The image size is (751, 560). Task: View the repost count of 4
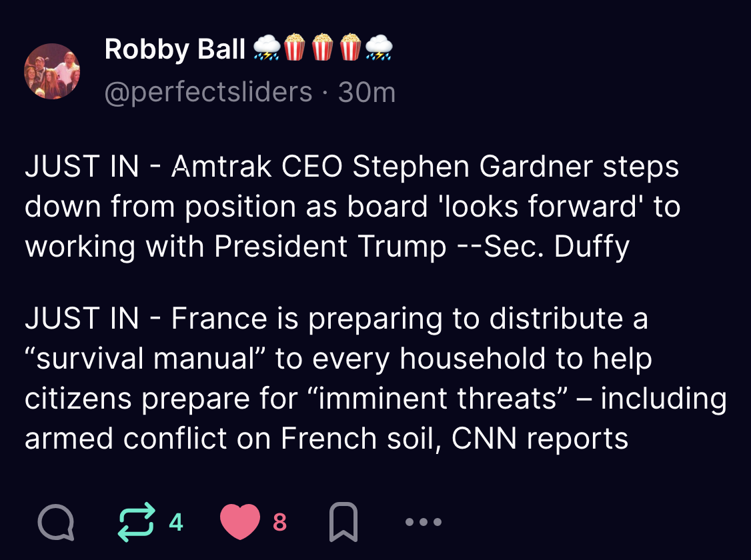(175, 523)
